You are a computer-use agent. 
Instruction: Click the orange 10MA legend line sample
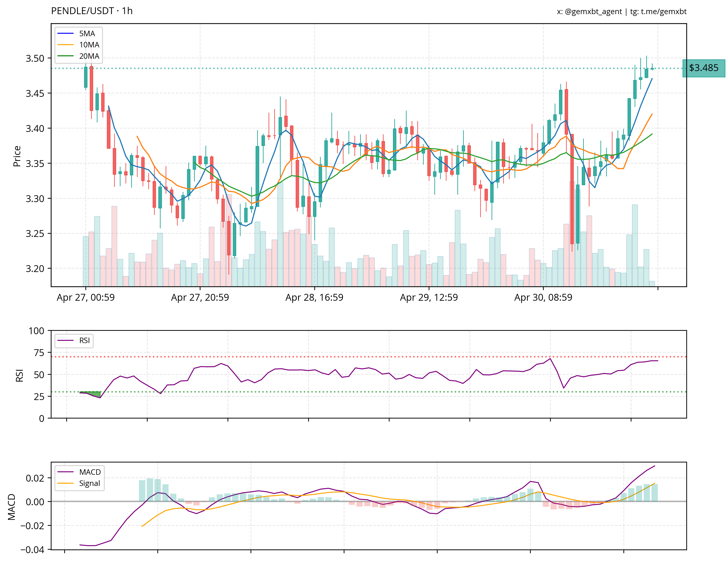tap(66, 45)
